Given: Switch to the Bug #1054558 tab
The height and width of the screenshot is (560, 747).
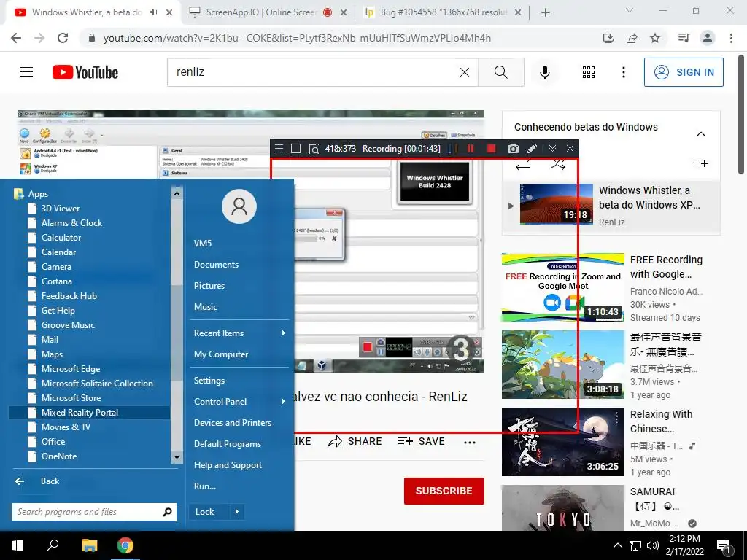Looking at the screenshot, I should coord(444,12).
